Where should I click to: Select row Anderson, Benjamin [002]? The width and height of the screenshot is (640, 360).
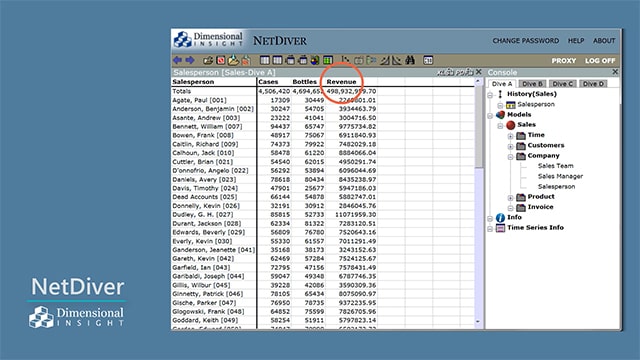click(x=213, y=109)
